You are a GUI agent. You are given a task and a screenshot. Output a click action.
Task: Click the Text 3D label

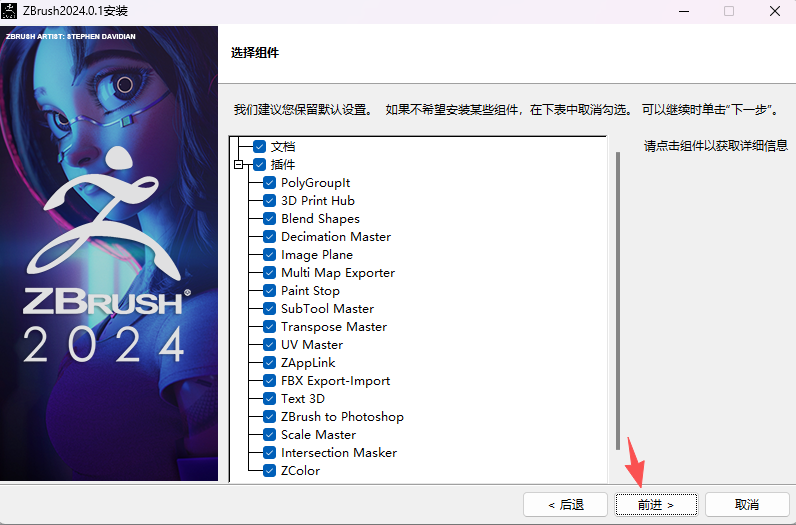click(303, 399)
